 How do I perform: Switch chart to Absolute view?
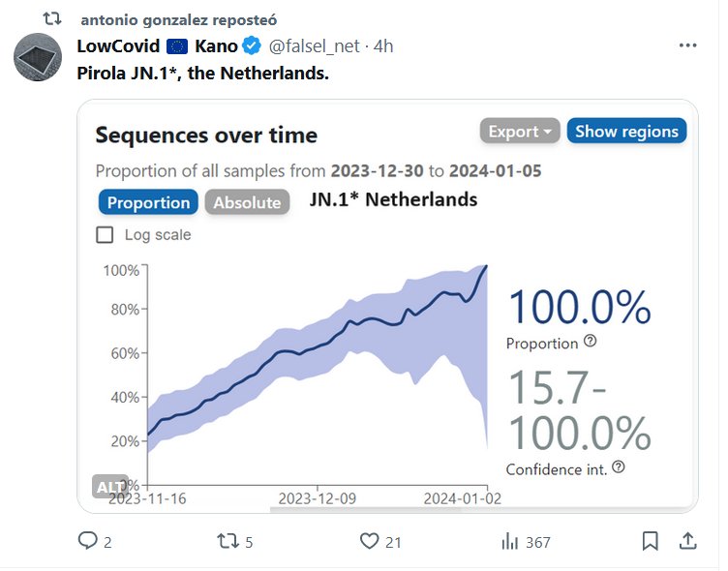[247, 202]
